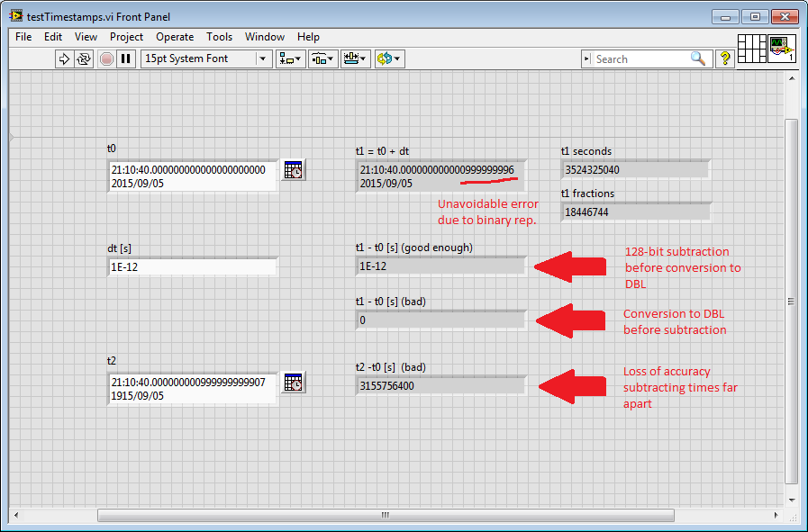Click the Run Continuously button
Image resolution: width=808 pixels, height=532 pixels.
tap(84, 59)
